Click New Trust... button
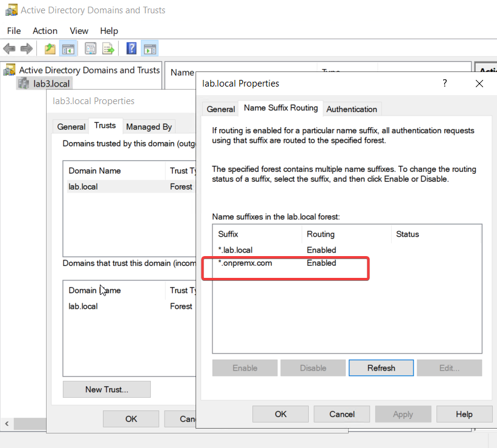497x448 pixels. pyautogui.click(x=107, y=389)
